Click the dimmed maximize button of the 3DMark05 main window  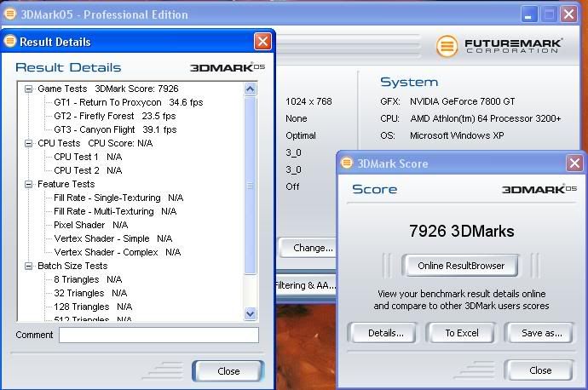tap(549, 14)
